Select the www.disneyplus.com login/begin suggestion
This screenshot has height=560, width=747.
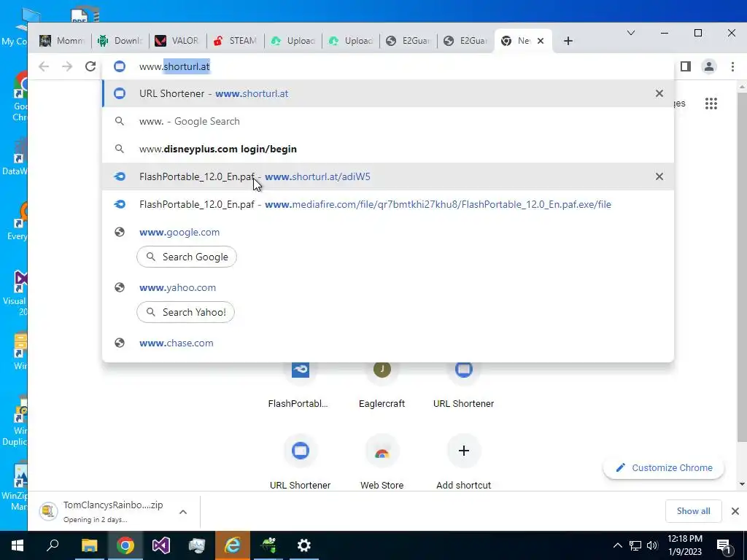click(388, 149)
